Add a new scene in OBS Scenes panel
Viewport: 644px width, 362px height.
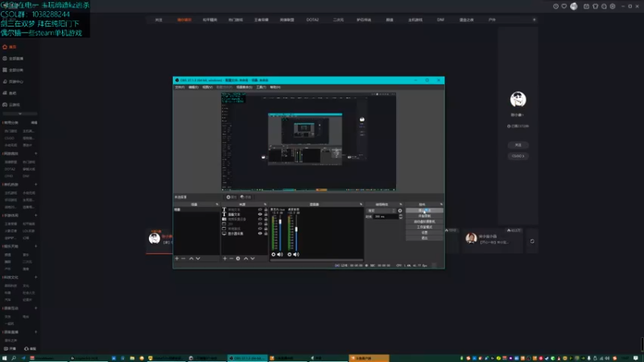177,258
